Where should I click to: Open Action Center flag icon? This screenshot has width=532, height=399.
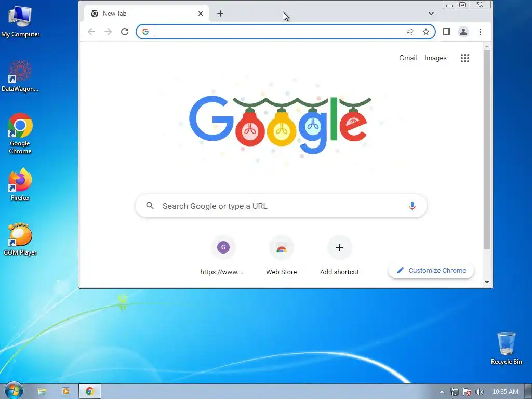tap(467, 392)
